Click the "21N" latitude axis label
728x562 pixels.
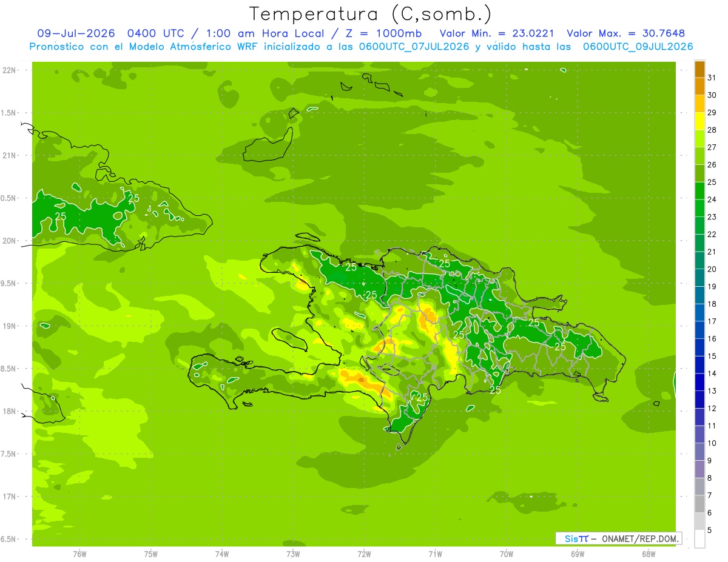point(10,156)
